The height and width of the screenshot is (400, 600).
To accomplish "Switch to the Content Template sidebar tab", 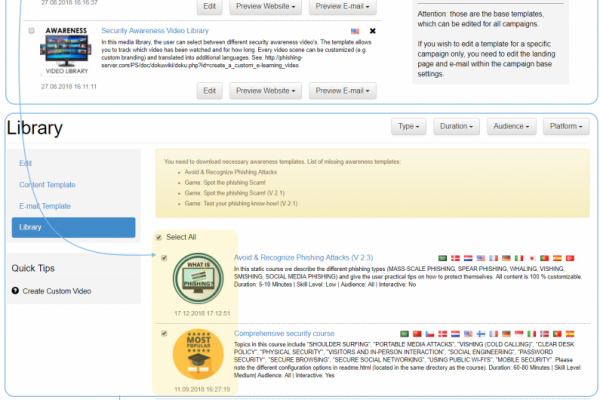I will pyautogui.click(x=48, y=184).
